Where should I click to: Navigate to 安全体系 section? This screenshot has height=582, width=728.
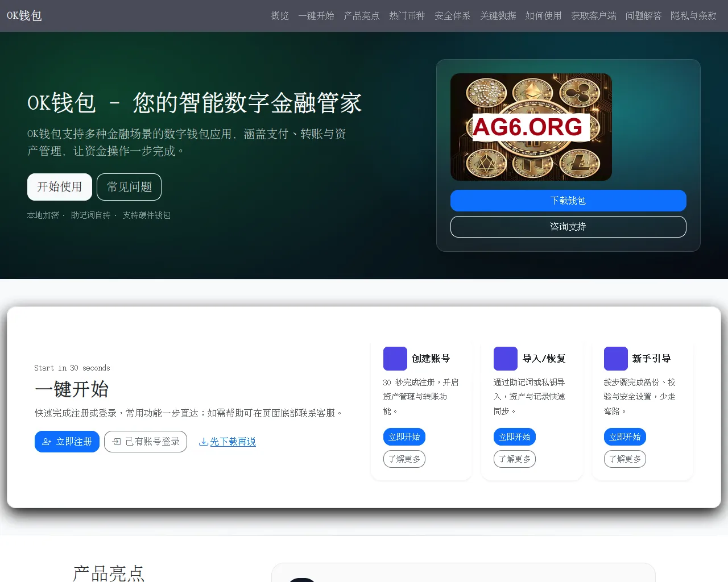pyautogui.click(x=453, y=16)
